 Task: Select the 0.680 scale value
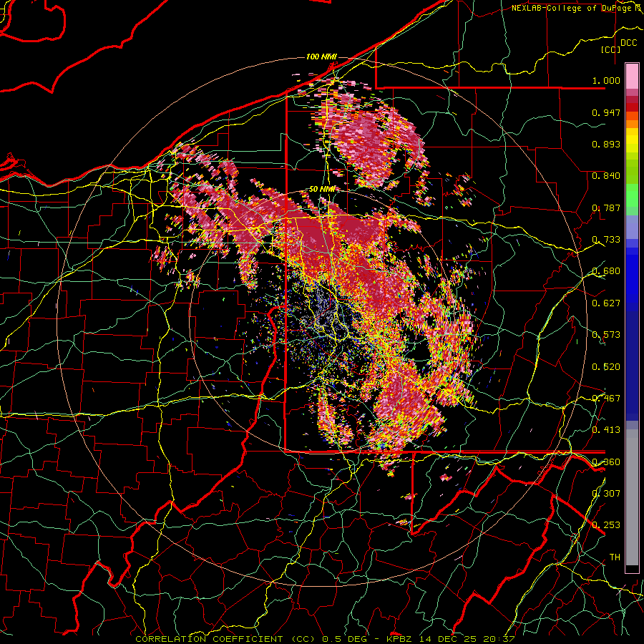click(x=606, y=271)
